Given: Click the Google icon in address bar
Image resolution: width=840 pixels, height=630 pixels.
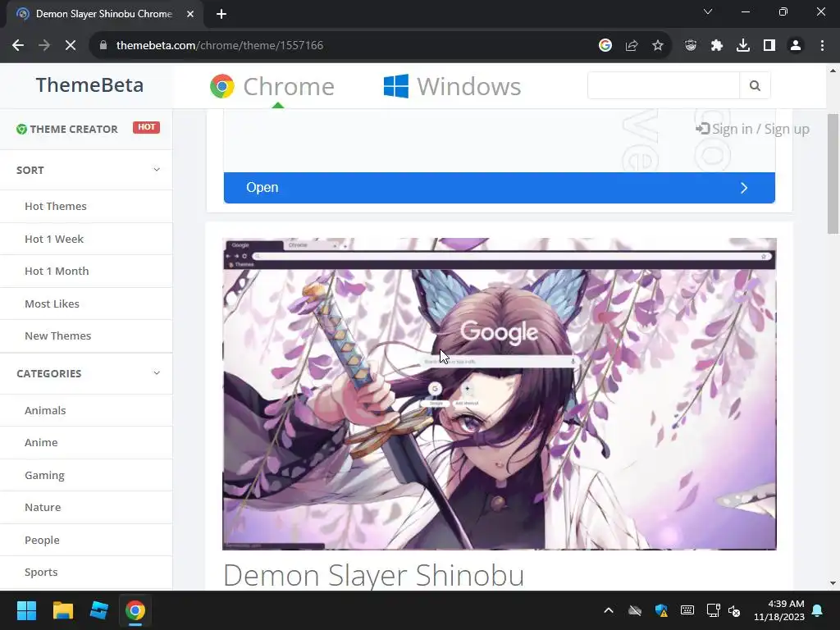Looking at the screenshot, I should [605, 46].
